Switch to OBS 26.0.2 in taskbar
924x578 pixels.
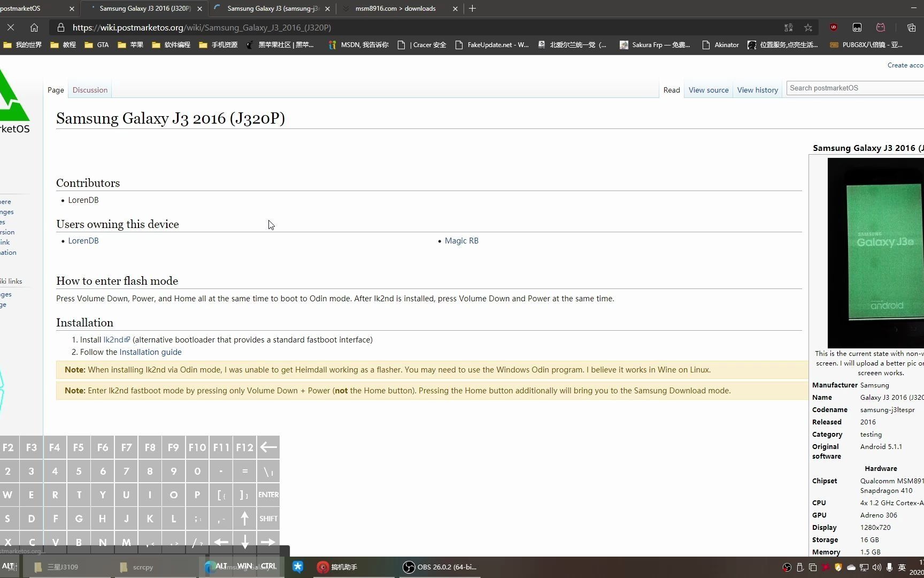(441, 567)
